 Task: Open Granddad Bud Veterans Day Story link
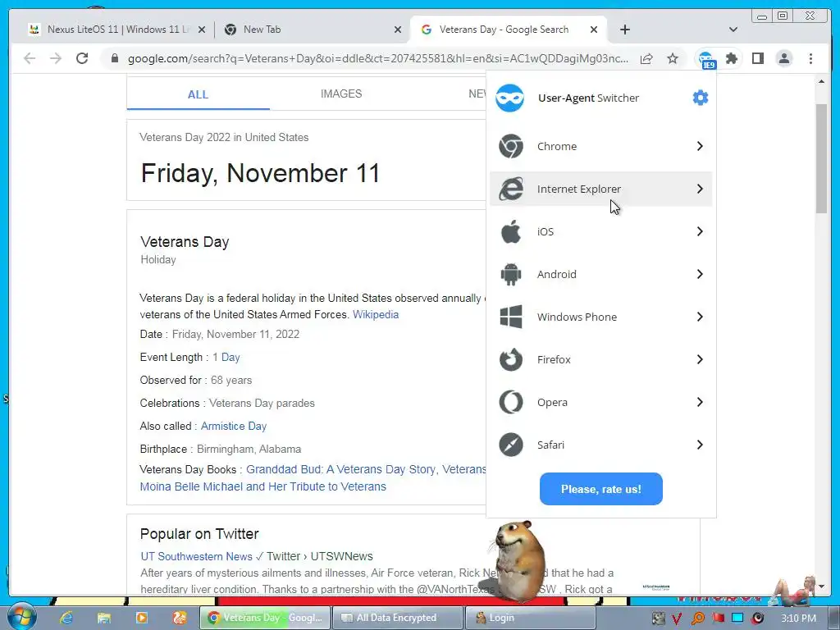point(340,469)
